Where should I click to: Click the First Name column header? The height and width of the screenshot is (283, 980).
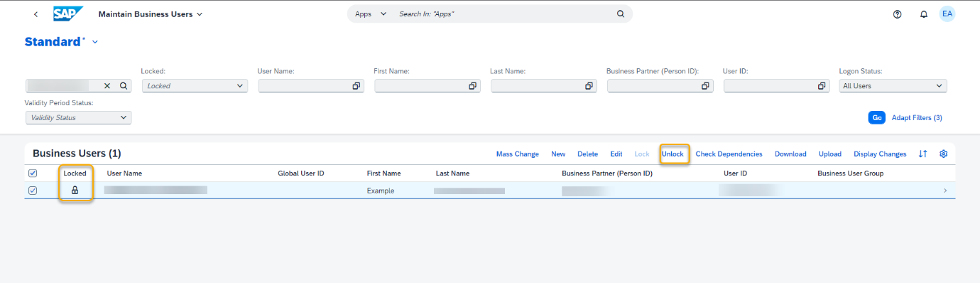[384, 173]
